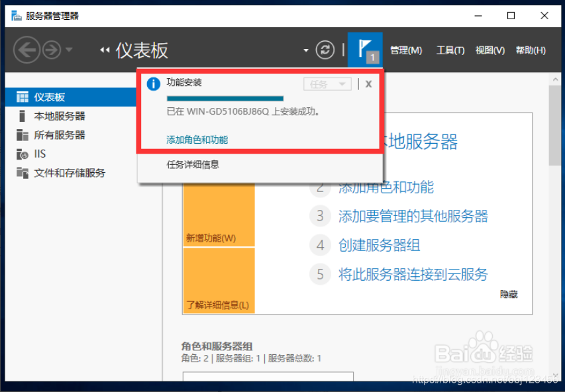Open the 工具(T) menu

point(450,50)
